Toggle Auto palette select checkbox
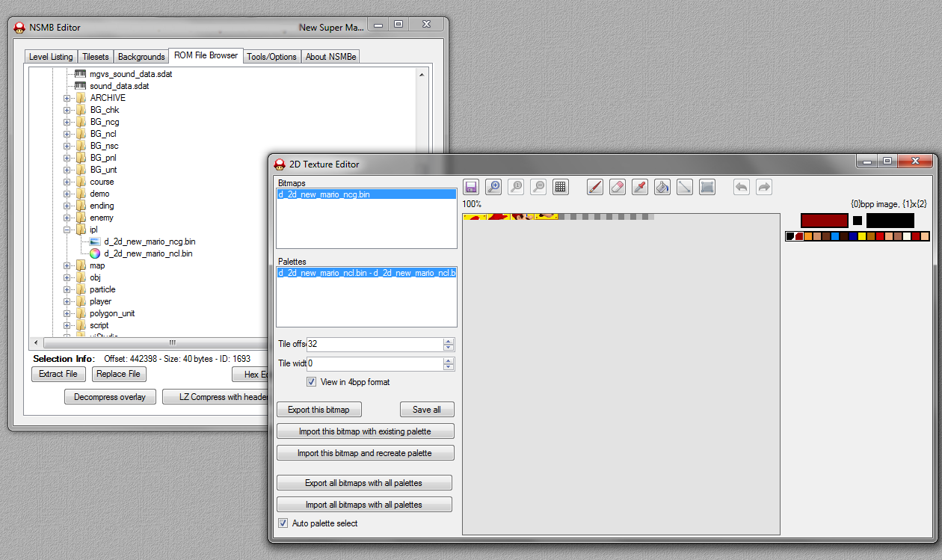This screenshot has width=942, height=560. [283, 523]
